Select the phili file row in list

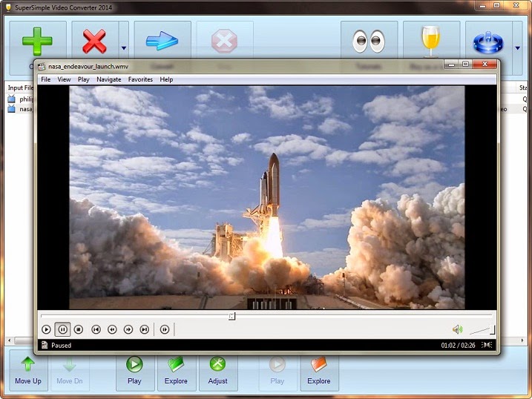coord(20,99)
